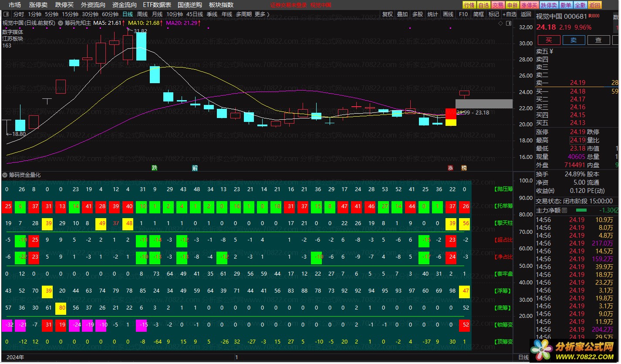621x364 pixels.
Task: Click the 交易 button
Action: click(498, 5)
